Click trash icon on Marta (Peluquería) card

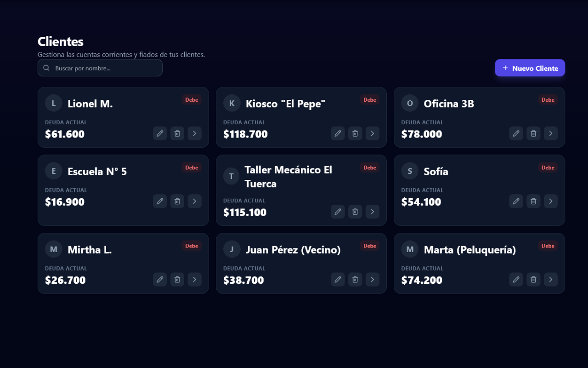pyautogui.click(x=533, y=279)
